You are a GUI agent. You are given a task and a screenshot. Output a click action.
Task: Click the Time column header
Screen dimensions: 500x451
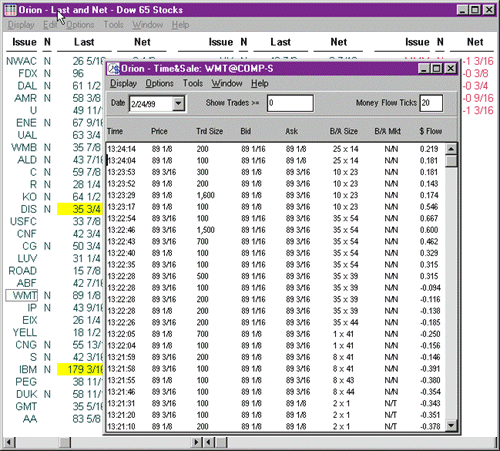115,131
